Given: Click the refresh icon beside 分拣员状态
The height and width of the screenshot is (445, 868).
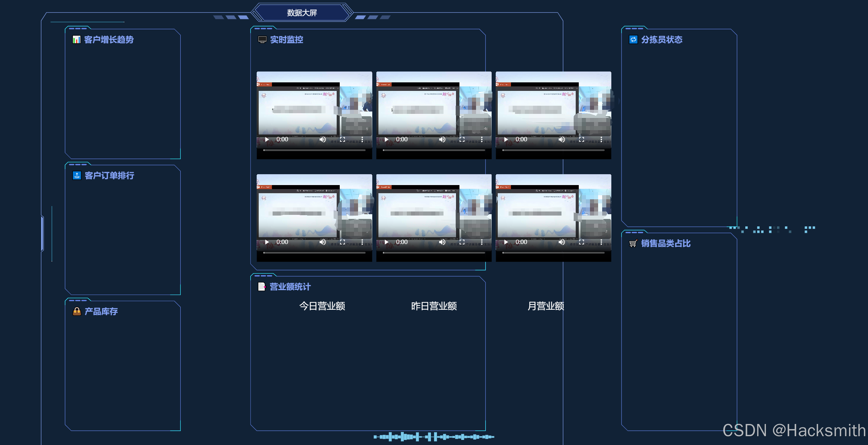Looking at the screenshot, I should coord(633,40).
